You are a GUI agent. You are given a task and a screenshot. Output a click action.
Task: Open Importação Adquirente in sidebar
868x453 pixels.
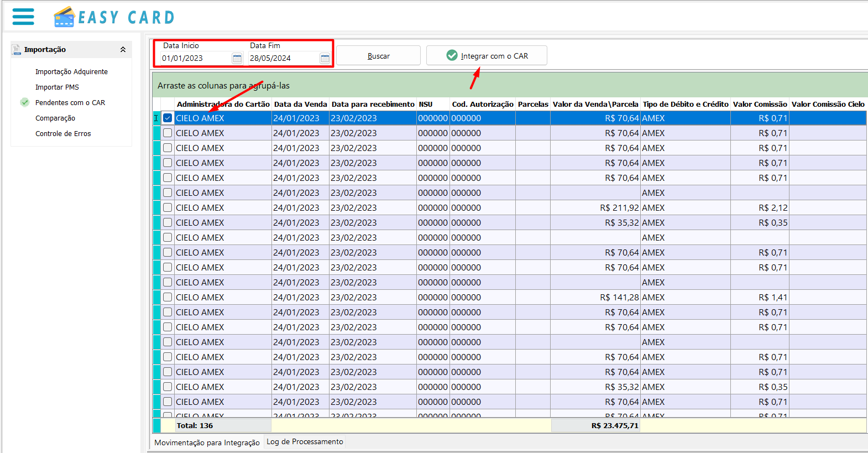[x=71, y=72]
